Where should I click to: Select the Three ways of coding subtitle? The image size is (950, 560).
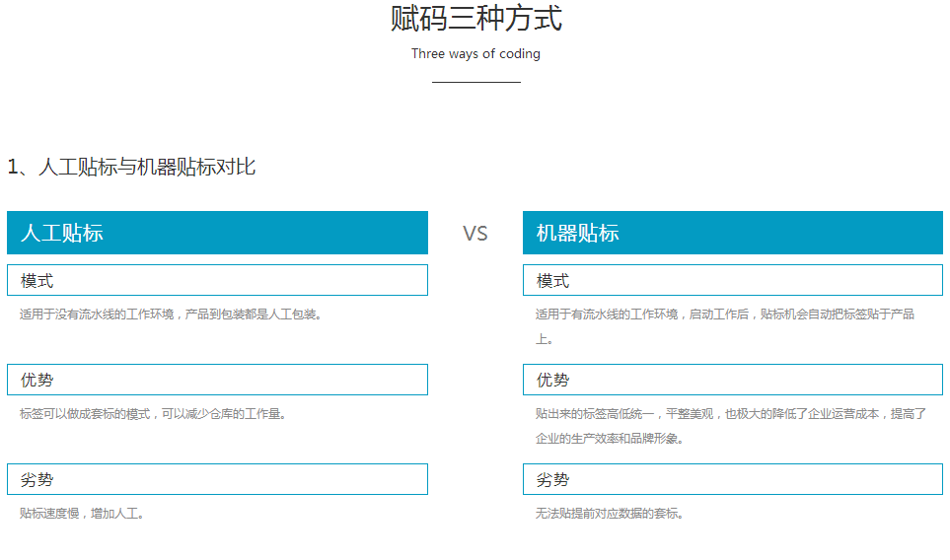pyautogui.click(x=475, y=54)
